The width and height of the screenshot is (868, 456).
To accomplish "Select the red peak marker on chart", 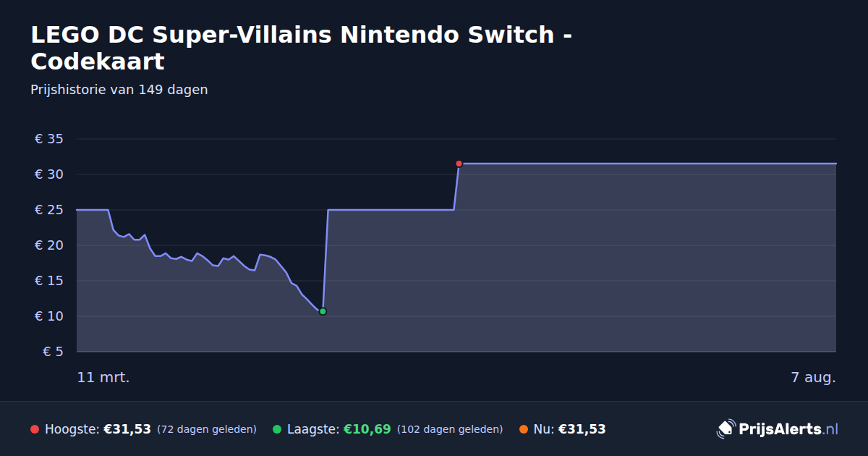I will (x=459, y=164).
